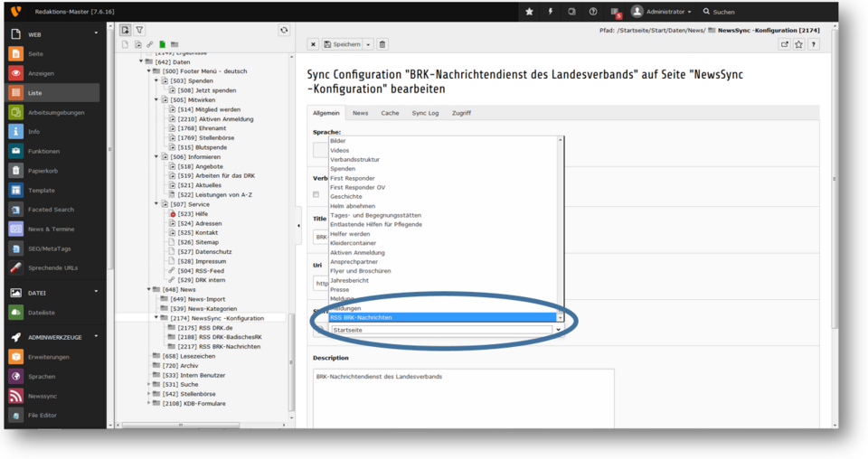Viewport: 868px width, 459px height.
Task: Open the Newssync module in sidebar
Action: [x=42, y=396]
